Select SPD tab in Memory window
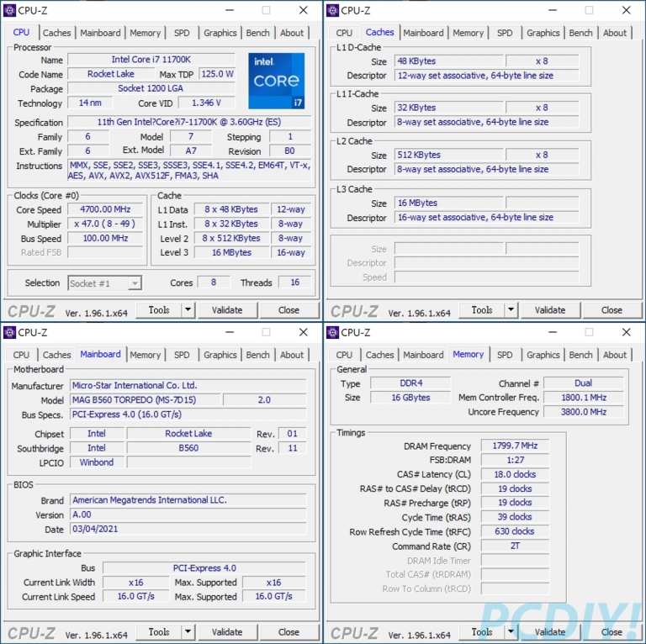The width and height of the screenshot is (646, 644). pos(505,355)
